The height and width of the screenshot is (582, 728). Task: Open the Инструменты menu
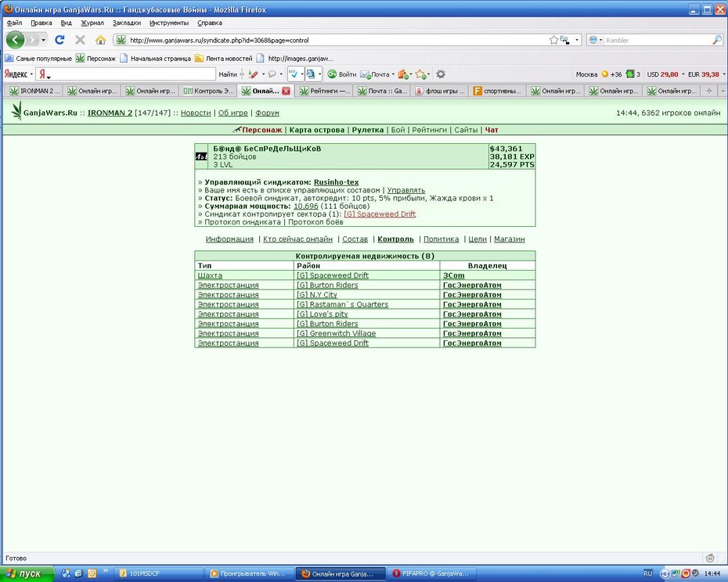tap(169, 23)
